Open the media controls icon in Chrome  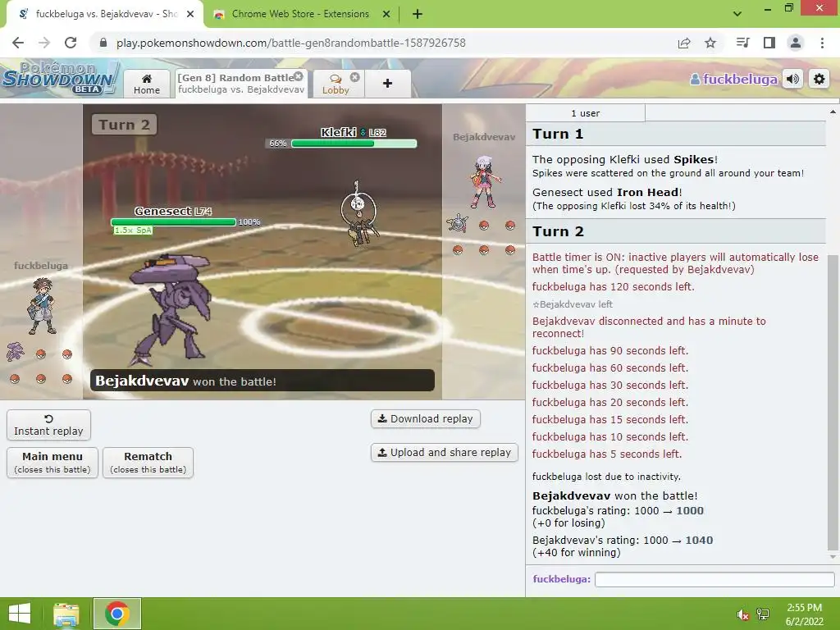pyautogui.click(x=743, y=43)
